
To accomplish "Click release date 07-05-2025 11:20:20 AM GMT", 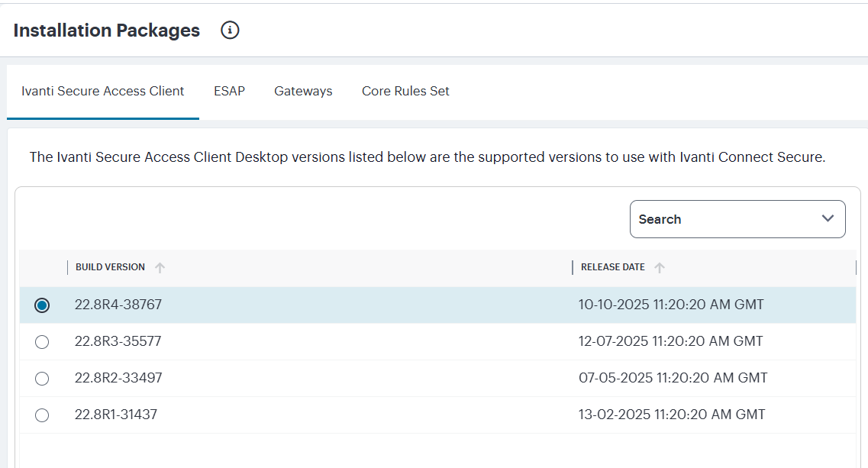I will tap(673, 378).
